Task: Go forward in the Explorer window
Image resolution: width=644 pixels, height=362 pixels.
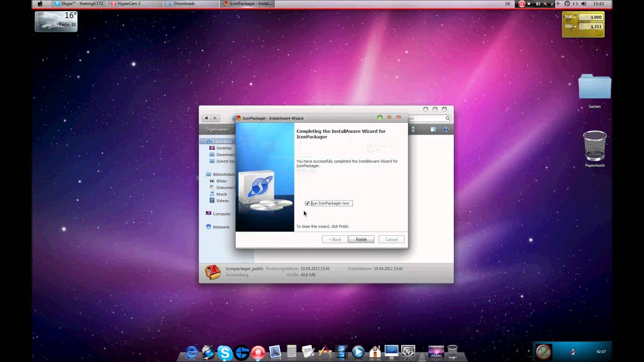Action: pos(215,118)
